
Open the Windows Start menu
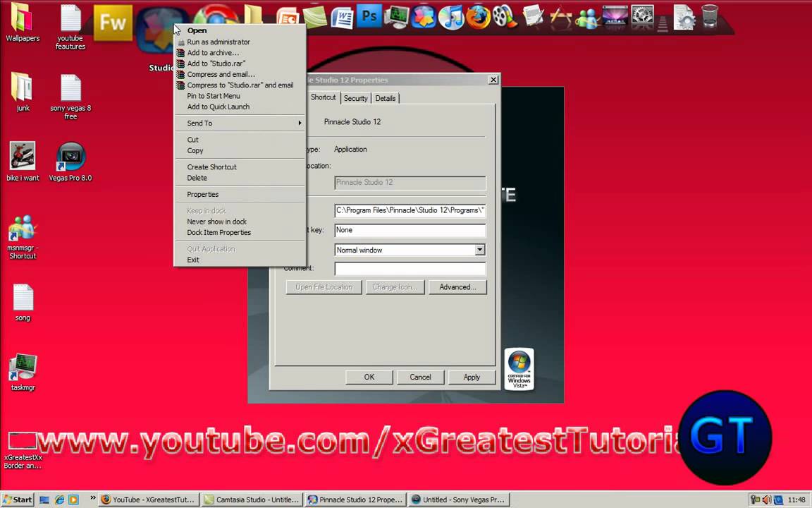18,500
